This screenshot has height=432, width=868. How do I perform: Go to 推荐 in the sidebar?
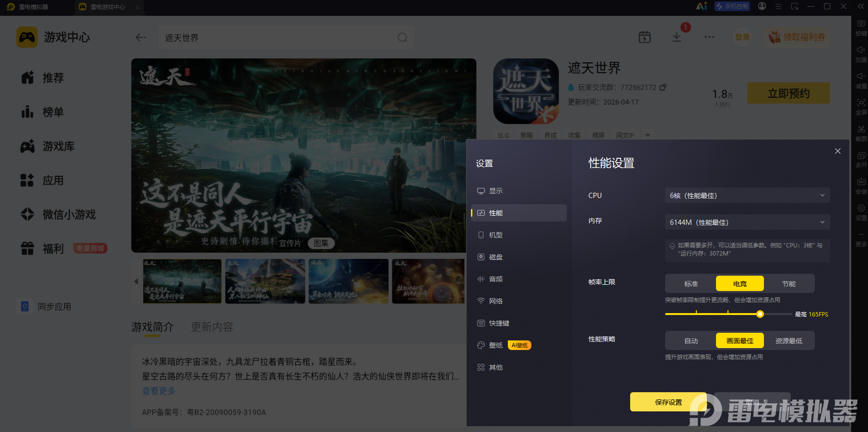pyautogui.click(x=42, y=78)
